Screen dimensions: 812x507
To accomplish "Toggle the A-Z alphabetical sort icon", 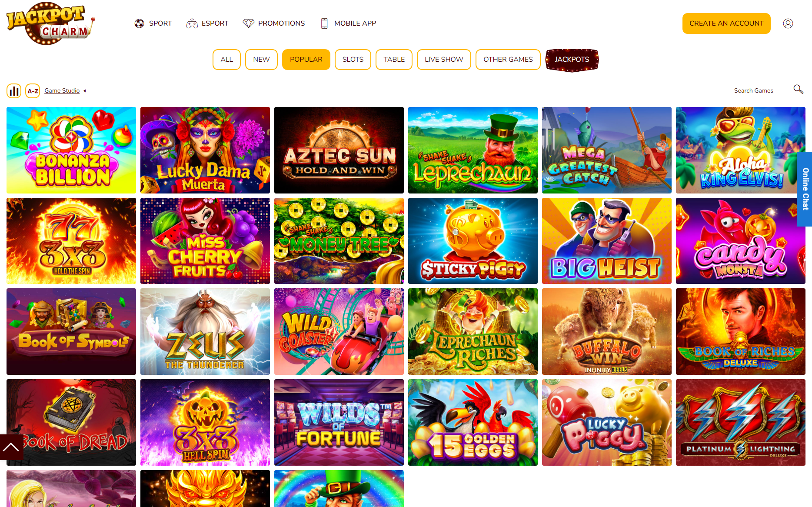I will coord(33,91).
